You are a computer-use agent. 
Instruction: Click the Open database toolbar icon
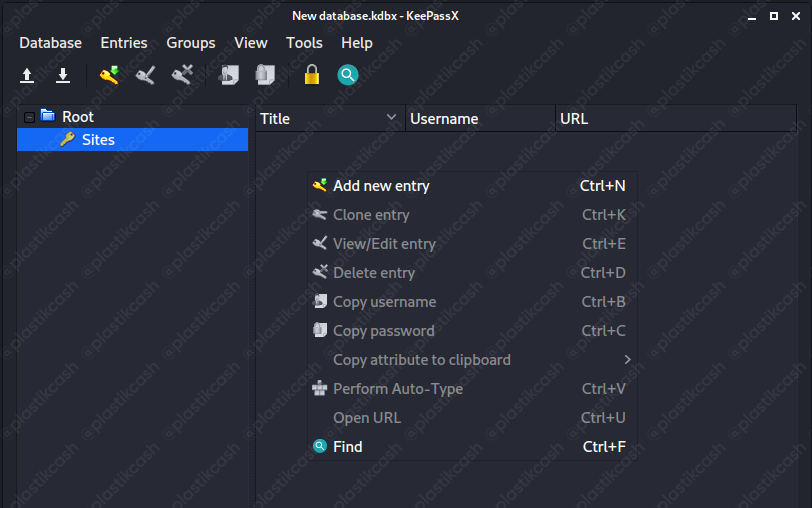coord(27,76)
